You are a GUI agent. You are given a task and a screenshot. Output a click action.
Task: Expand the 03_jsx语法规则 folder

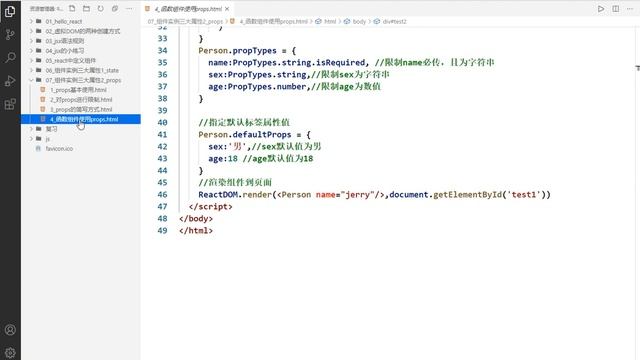tap(31, 41)
